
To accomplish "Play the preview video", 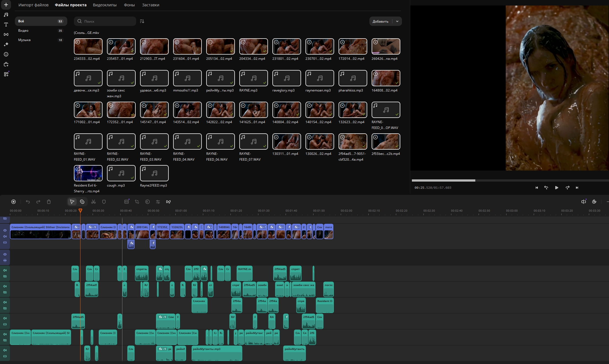I will coord(557,188).
